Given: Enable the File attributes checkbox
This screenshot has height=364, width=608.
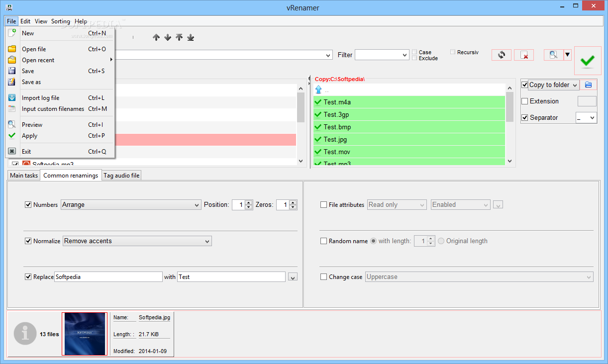Looking at the screenshot, I should point(324,205).
